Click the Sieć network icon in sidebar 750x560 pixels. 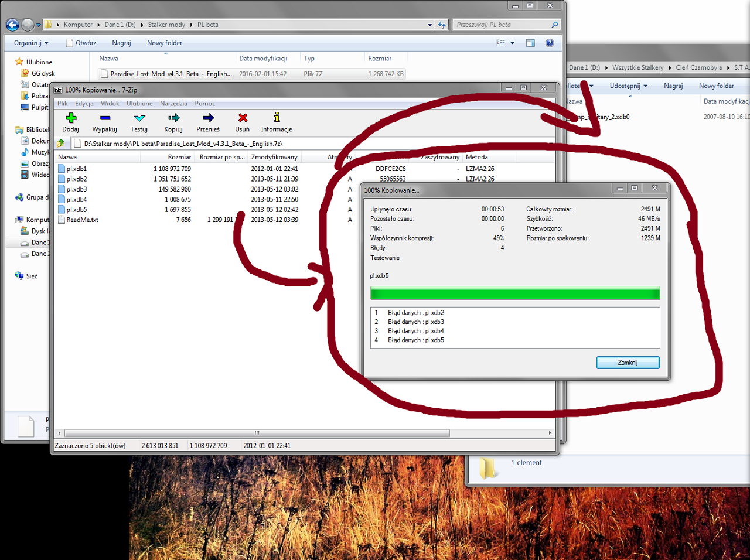[x=19, y=276]
